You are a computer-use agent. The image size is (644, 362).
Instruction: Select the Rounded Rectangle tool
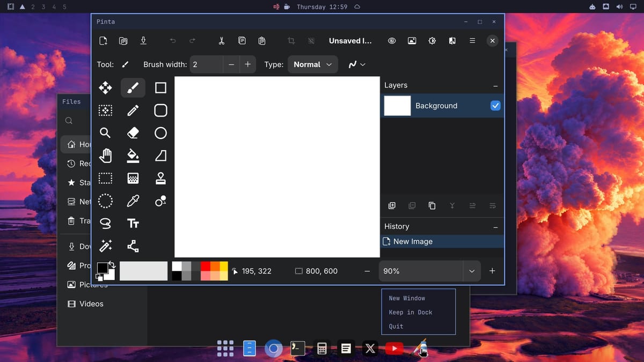click(x=160, y=110)
